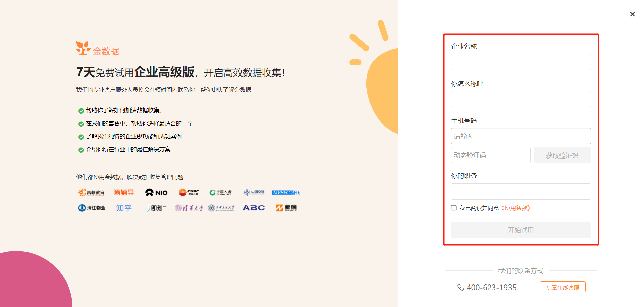
Task: Click the 中国交建 customer logo
Action: (254, 192)
